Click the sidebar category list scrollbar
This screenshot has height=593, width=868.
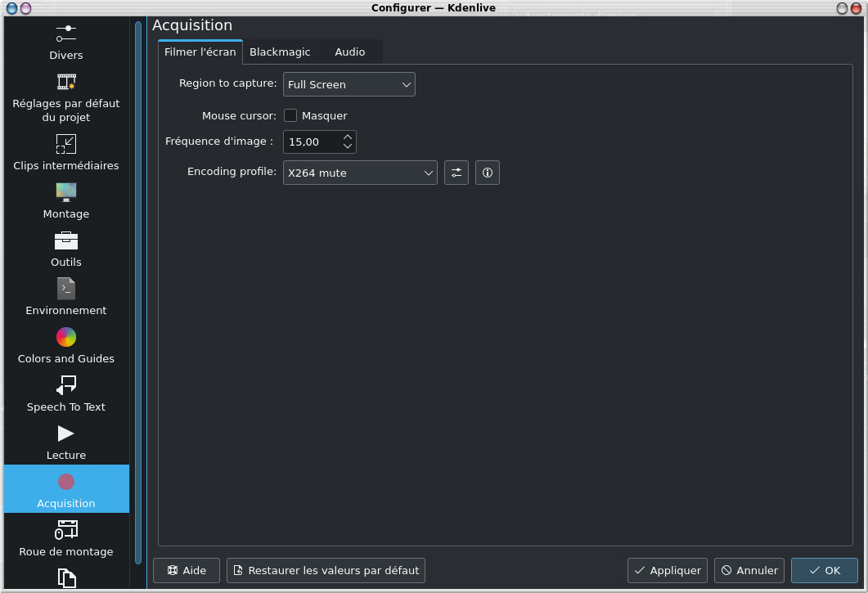coord(137,292)
